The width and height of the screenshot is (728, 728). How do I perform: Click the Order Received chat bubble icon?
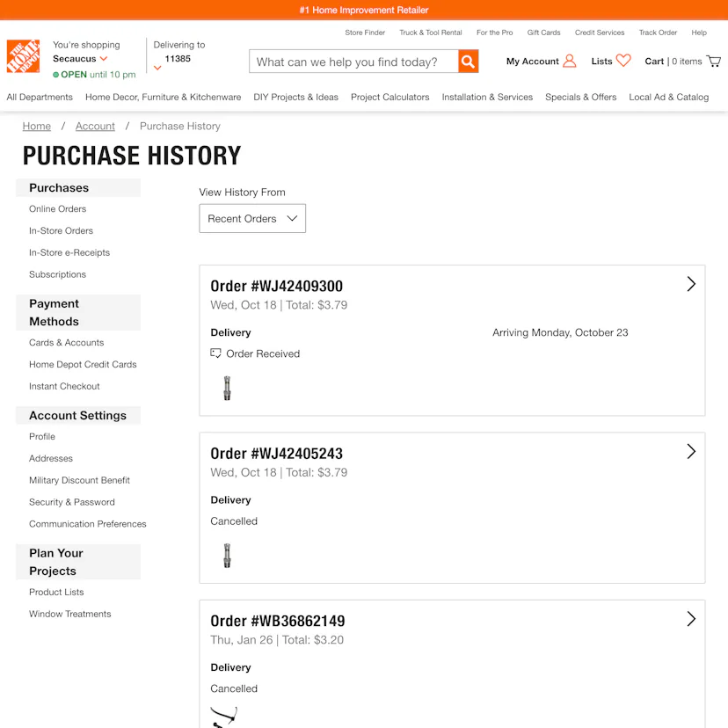[x=215, y=353]
